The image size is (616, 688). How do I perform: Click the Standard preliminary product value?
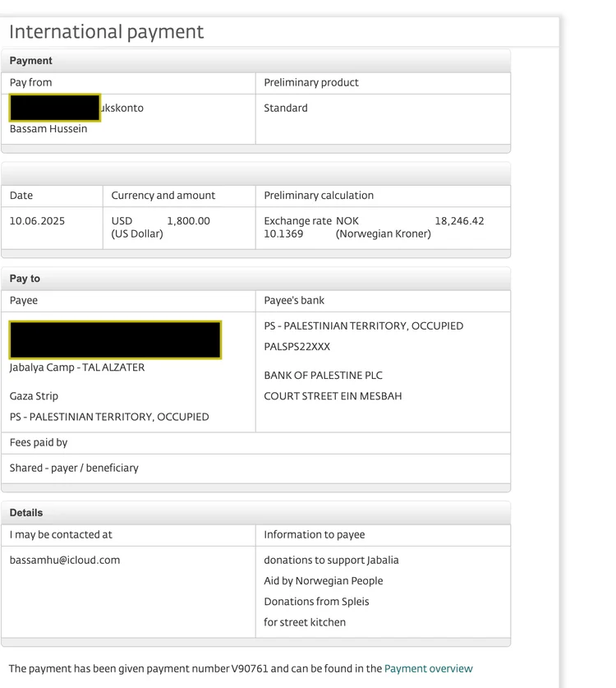point(286,108)
